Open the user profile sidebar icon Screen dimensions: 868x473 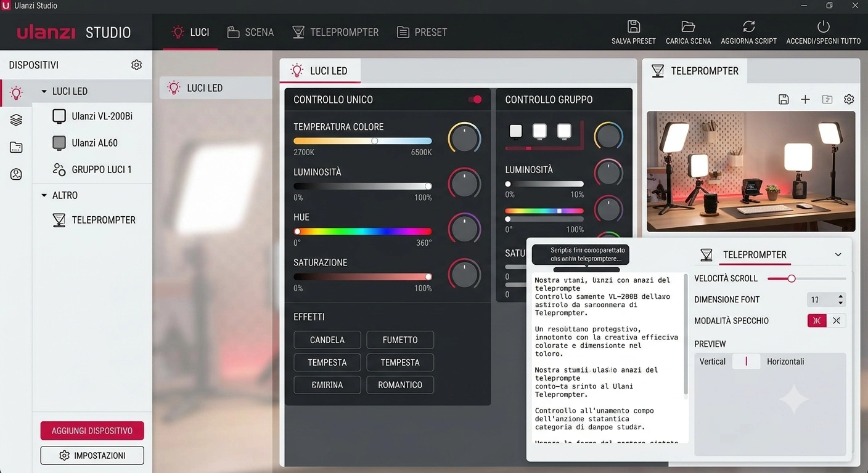pyautogui.click(x=16, y=174)
